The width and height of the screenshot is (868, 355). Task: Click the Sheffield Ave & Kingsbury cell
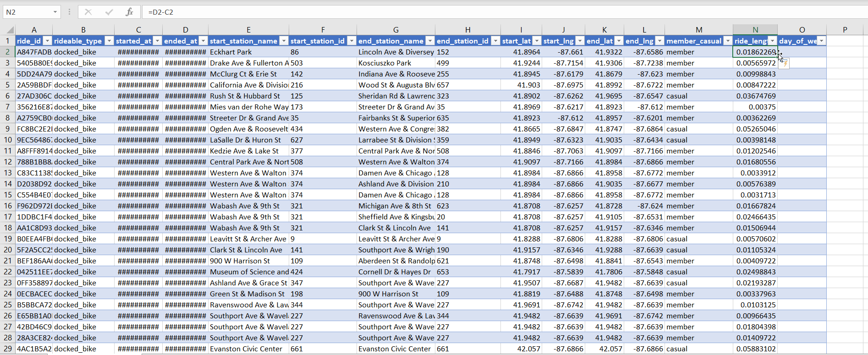click(x=396, y=217)
